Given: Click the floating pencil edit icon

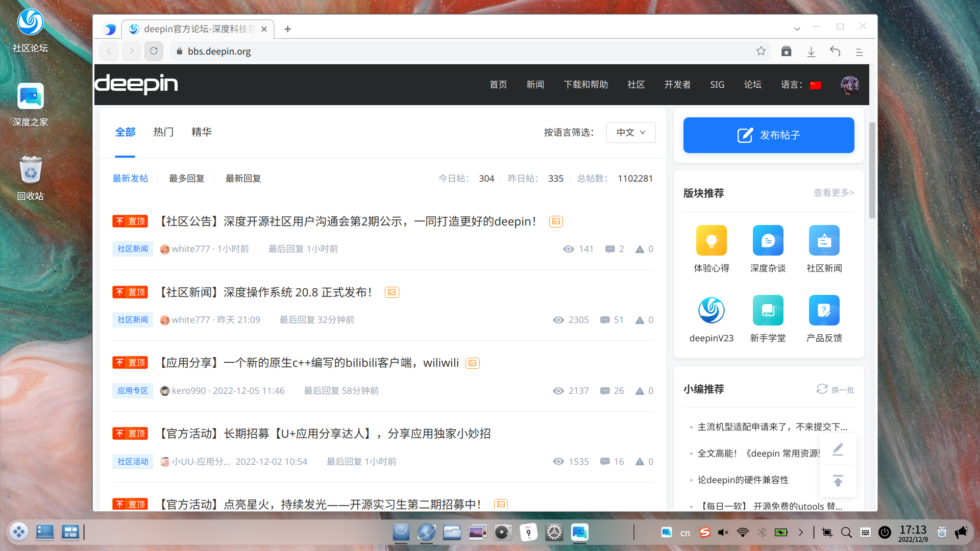Looking at the screenshot, I should (838, 449).
